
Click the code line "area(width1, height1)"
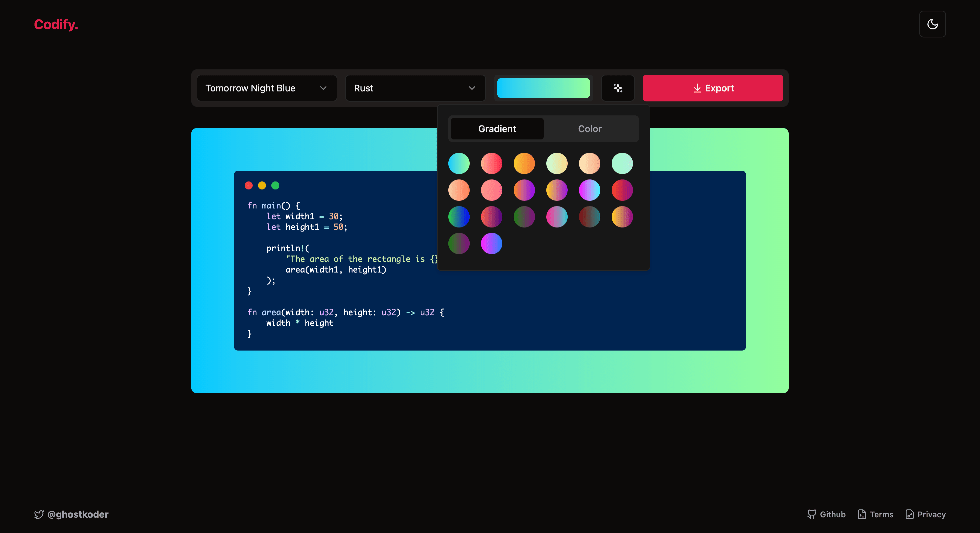[x=336, y=270]
